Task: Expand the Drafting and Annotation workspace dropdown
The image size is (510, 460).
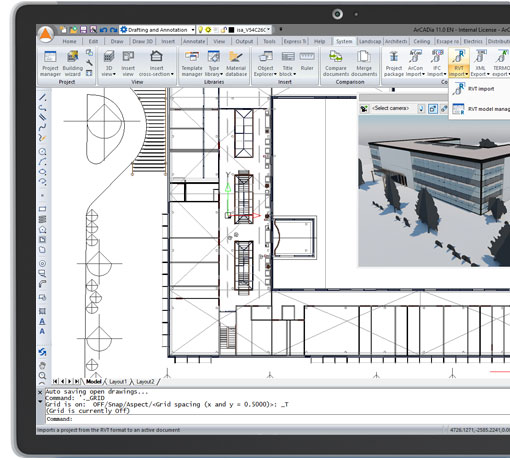Action: point(193,30)
